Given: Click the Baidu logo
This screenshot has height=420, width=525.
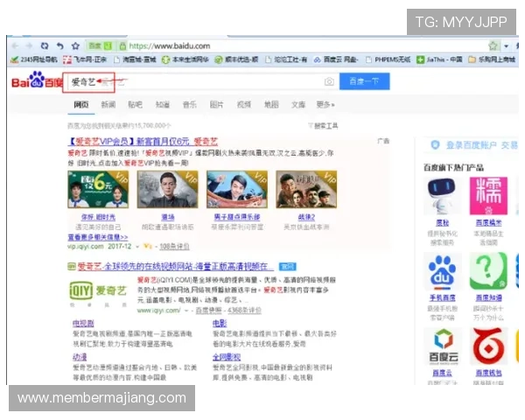Looking at the screenshot, I should point(37,80).
